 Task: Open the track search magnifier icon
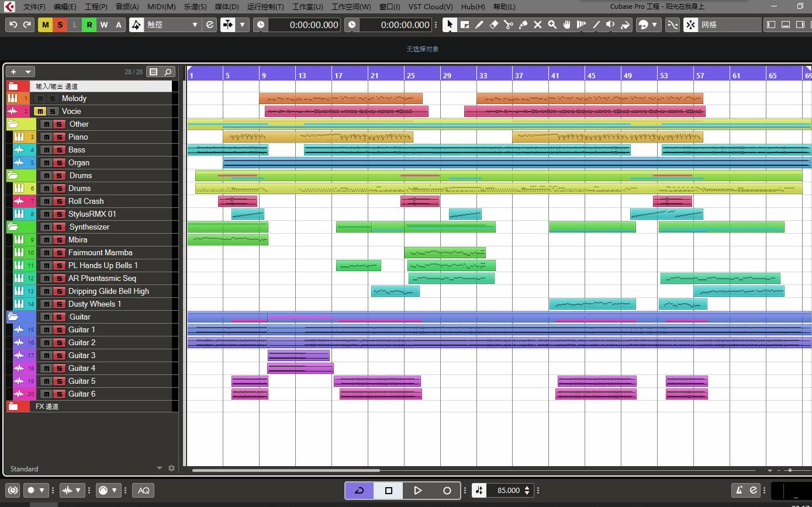[x=168, y=72]
